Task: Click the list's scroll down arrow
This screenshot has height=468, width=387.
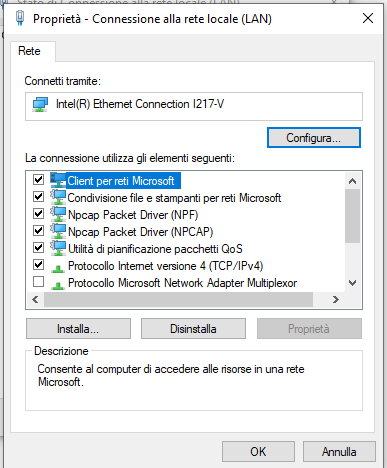Action: click(x=352, y=283)
